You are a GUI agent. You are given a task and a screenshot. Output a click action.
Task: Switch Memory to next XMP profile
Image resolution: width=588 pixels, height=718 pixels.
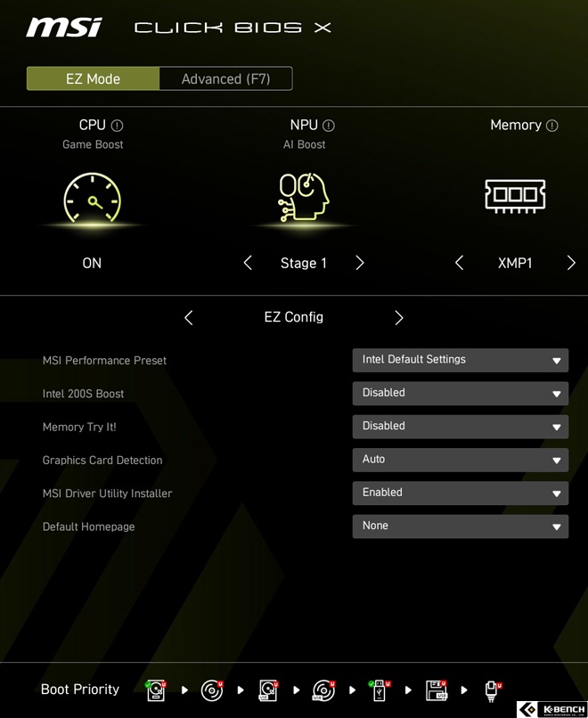571,263
